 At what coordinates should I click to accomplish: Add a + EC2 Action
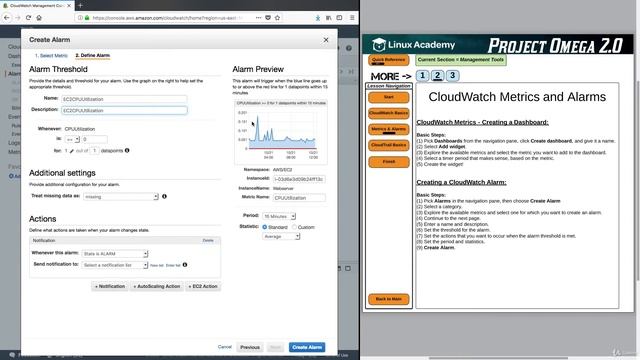point(203,287)
